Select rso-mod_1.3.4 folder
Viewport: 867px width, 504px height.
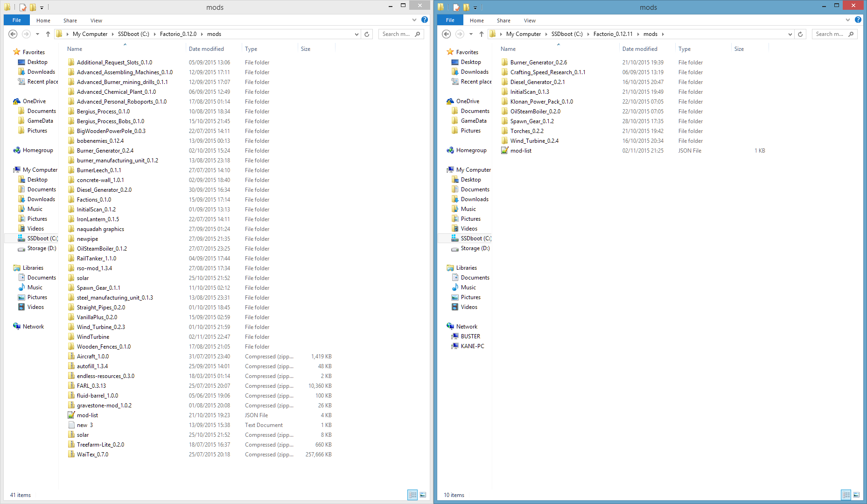[x=90, y=268]
